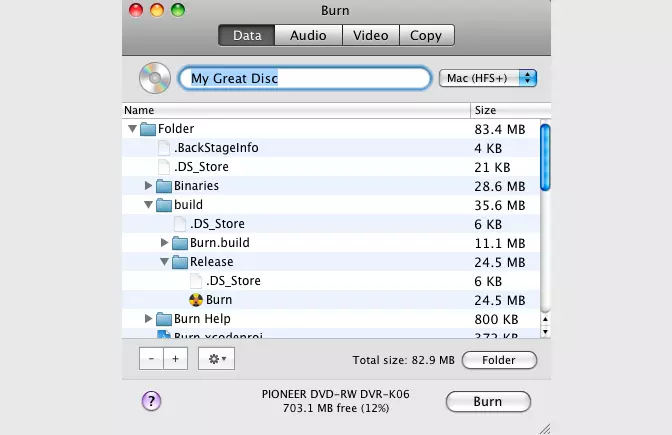Click the Burn.build folder icon
672x435 pixels.
click(x=180, y=243)
